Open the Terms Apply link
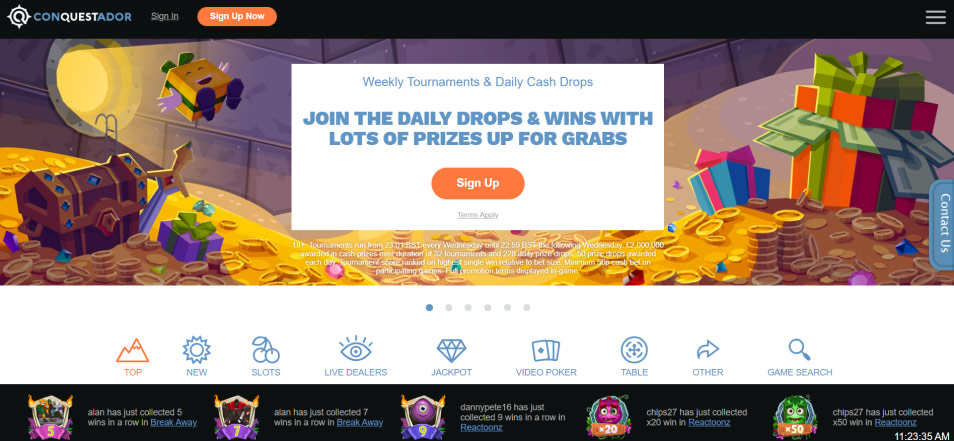The width and height of the screenshot is (954, 441). pyautogui.click(x=478, y=215)
